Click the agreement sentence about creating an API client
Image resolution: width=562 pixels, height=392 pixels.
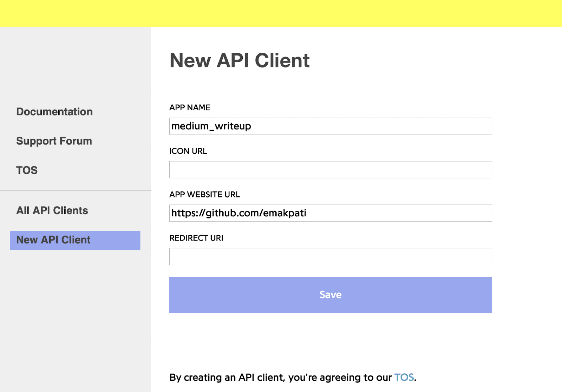tap(293, 377)
